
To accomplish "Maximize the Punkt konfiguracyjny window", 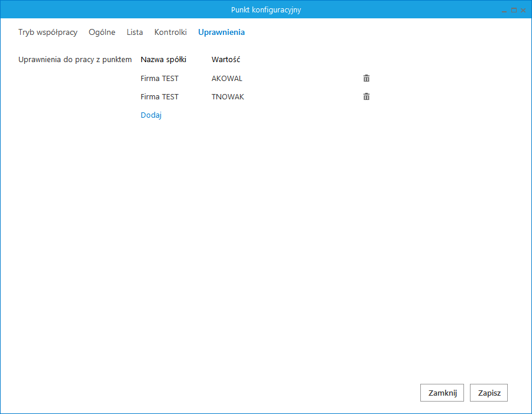I will pyautogui.click(x=514, y=11).
